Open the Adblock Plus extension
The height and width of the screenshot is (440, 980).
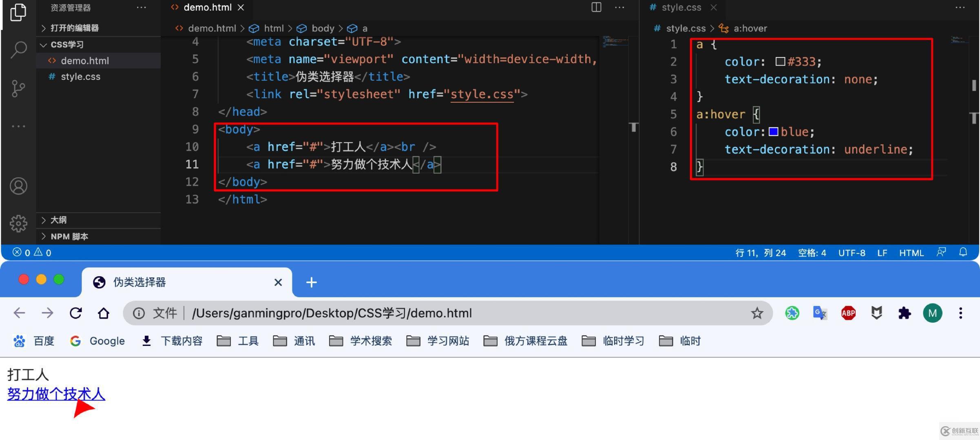(848, 313)
